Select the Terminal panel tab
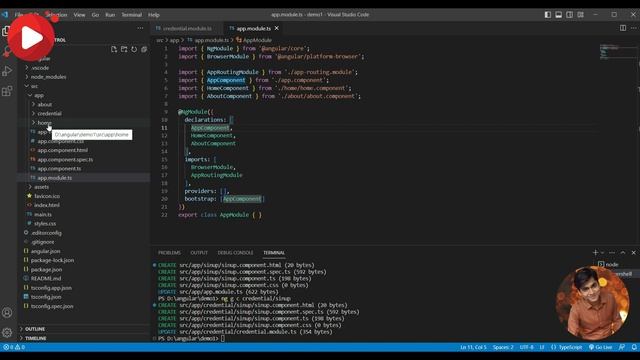This screenshot has width=640, height=360. tap(274, 253)
